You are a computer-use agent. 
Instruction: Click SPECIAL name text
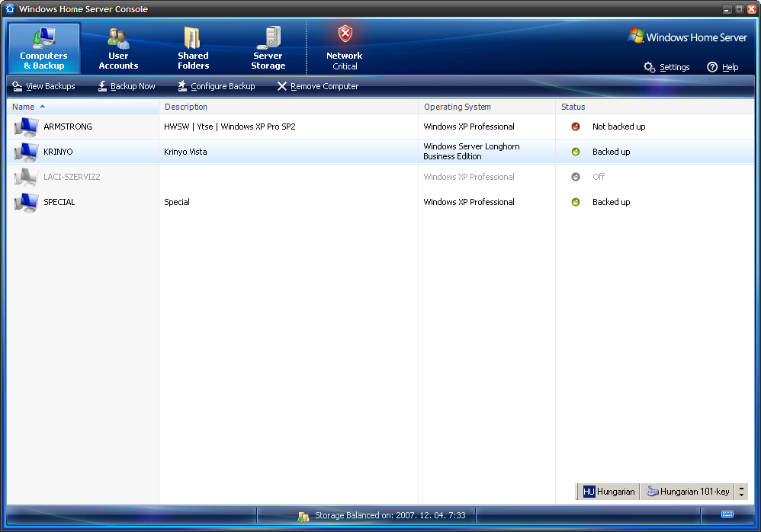pyautogui.click(x=59, y=202)
